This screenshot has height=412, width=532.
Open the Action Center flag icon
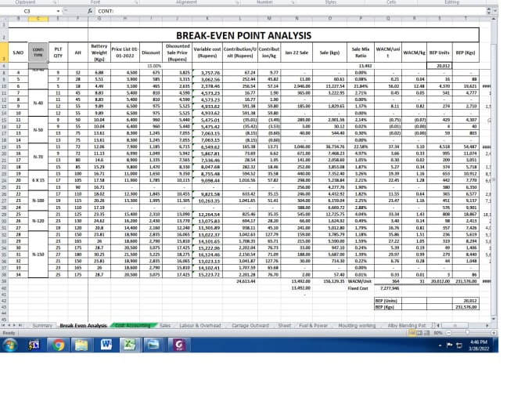coord(449,345)
